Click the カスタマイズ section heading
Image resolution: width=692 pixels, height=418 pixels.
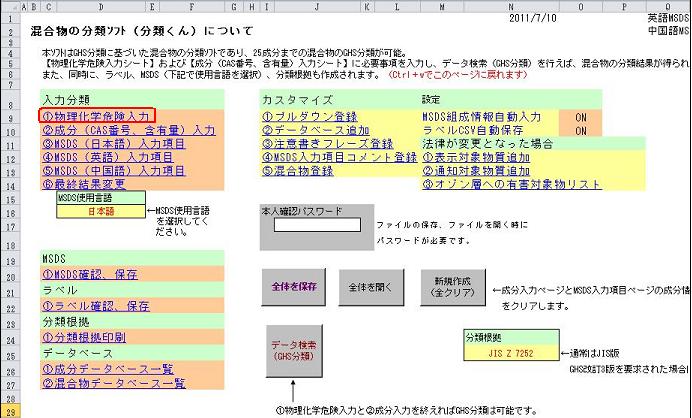[298, 100]
